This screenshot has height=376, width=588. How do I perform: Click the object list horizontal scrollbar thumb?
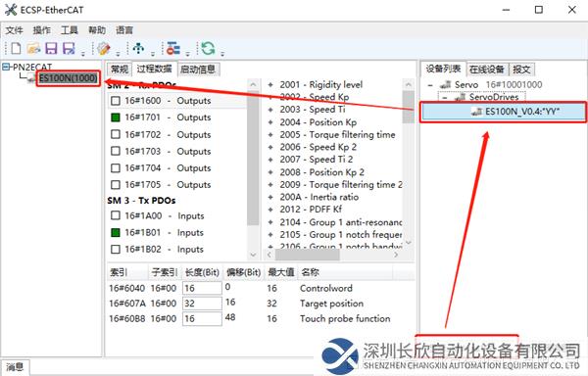coord(308,255)
